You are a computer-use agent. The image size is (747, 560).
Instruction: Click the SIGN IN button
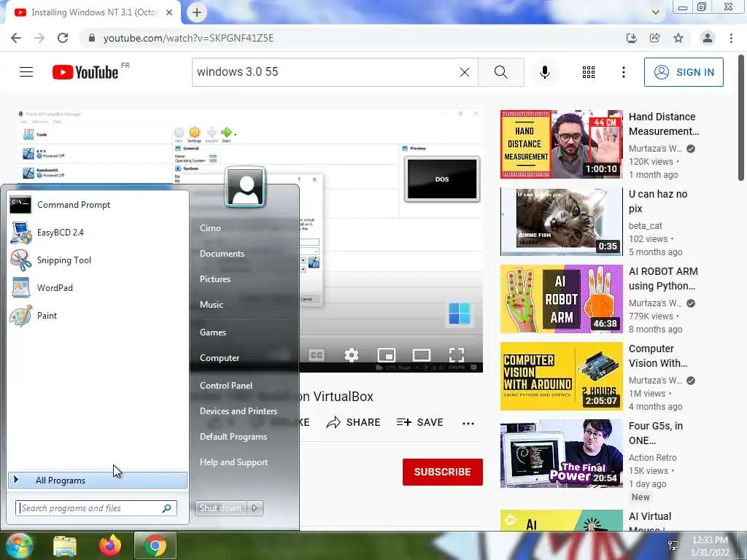coord(684,72)
